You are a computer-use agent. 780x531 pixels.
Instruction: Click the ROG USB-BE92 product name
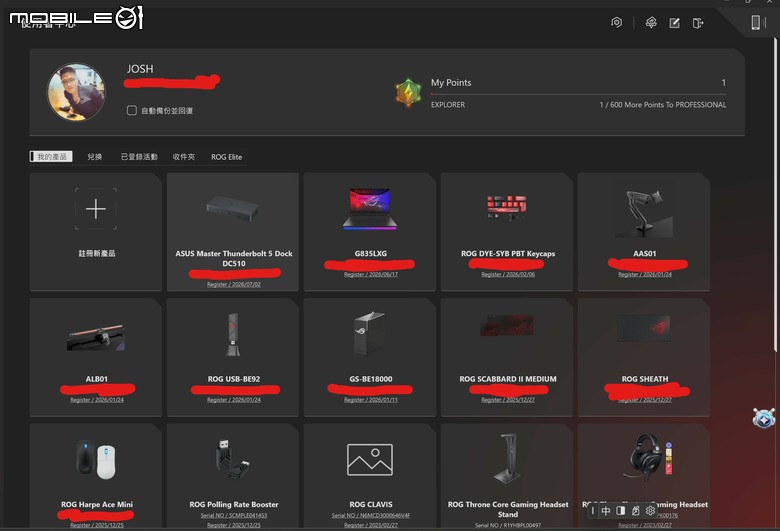[x=234, y=379]
